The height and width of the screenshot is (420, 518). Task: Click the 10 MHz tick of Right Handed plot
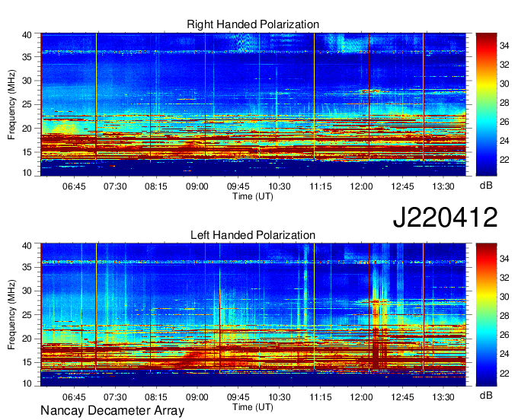[27, 173]
